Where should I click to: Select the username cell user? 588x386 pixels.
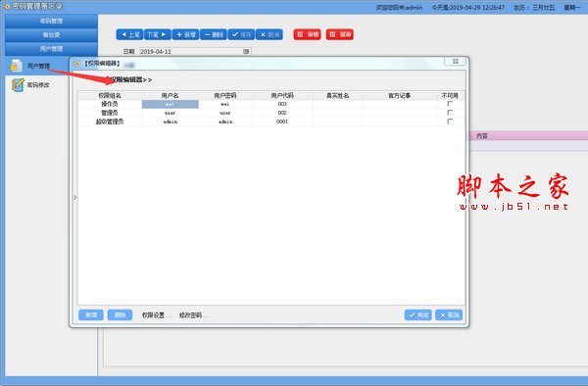tap(170, 113)
